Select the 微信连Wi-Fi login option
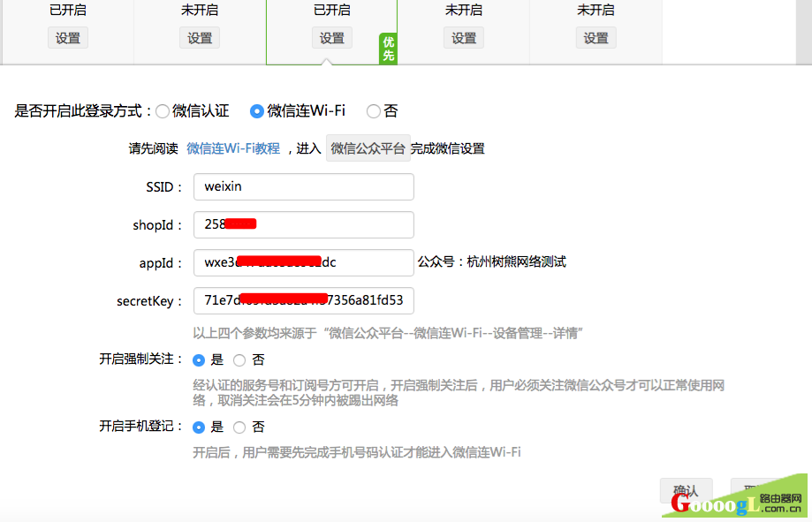This screenshot has width=812, height=522. click(257, 111)
